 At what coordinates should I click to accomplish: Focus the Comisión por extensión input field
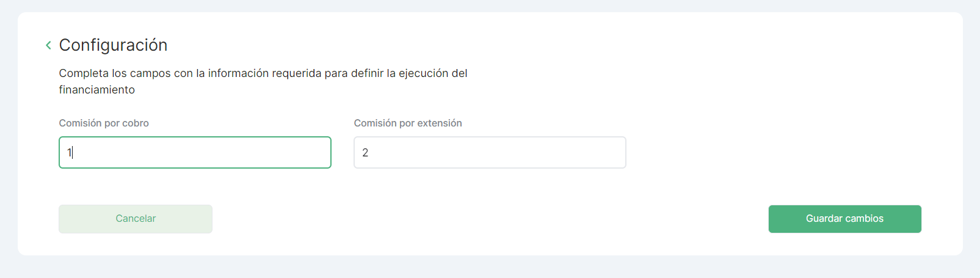[x=490, y=152]
